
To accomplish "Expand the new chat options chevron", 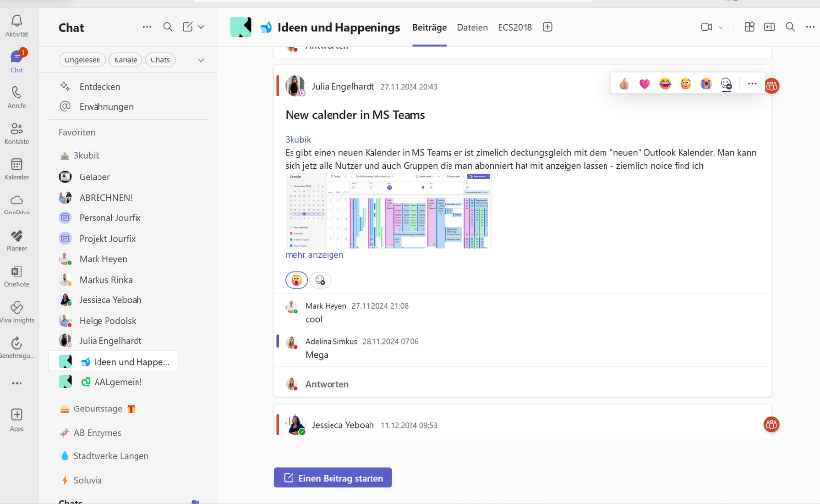I will coord(201,27).
